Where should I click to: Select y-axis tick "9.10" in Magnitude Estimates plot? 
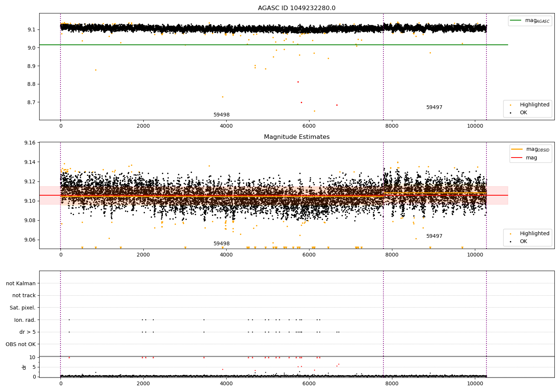tap(30, 201)
